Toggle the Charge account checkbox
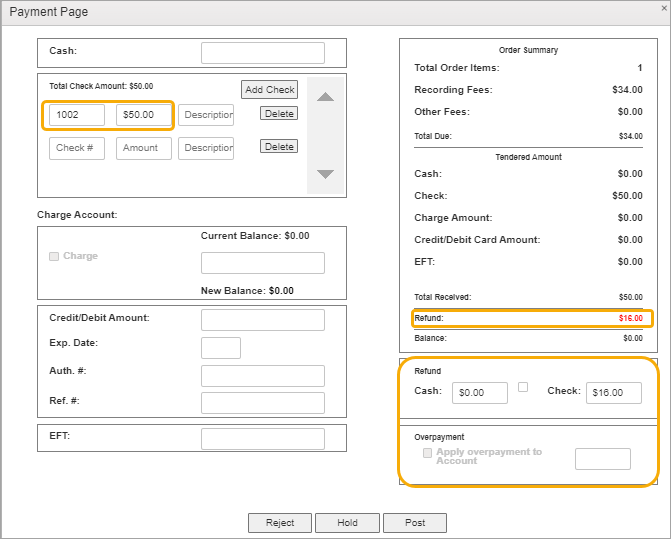The width and height of the screenshot is (671, 539). pos(54,256)
